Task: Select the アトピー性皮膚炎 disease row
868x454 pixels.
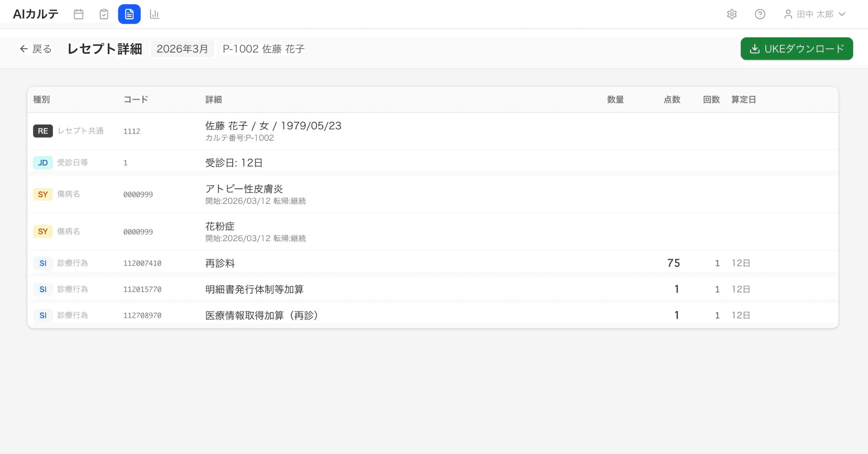Action: (433, 194)
